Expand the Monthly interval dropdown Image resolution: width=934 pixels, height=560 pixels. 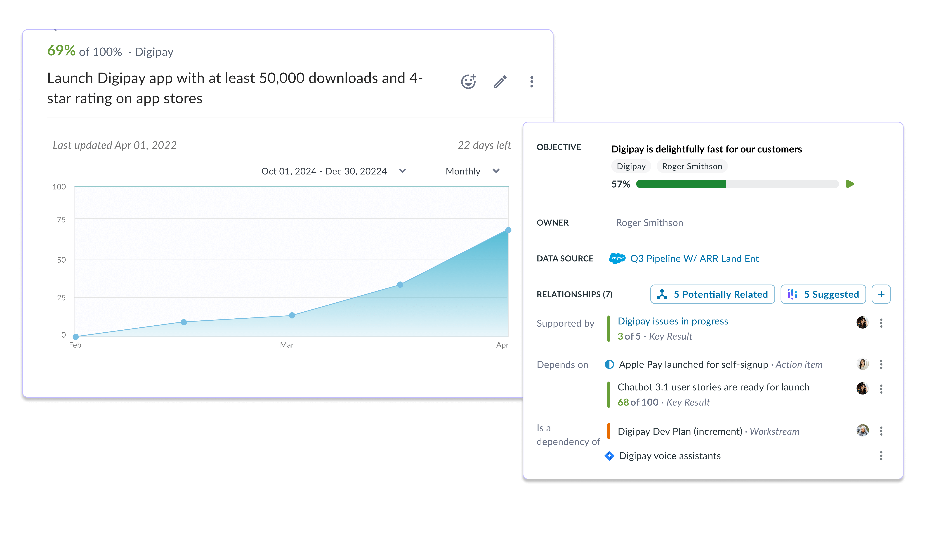473,171
